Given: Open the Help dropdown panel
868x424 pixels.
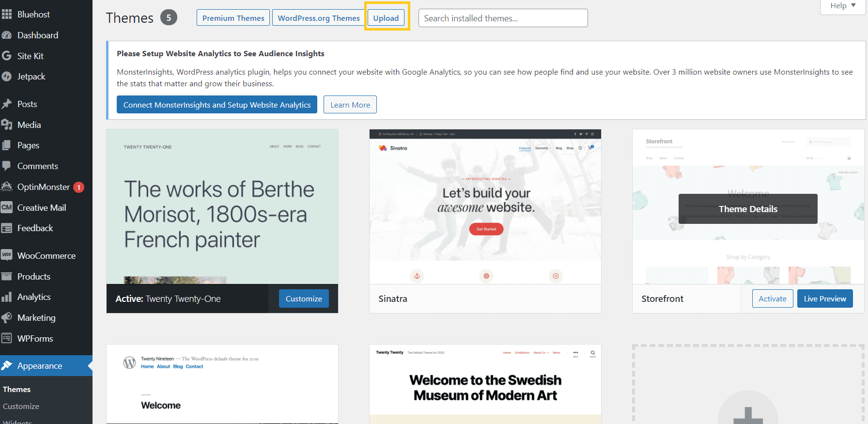Looking at the screenshot, I should pyautogui.click(x=843, y=6).
